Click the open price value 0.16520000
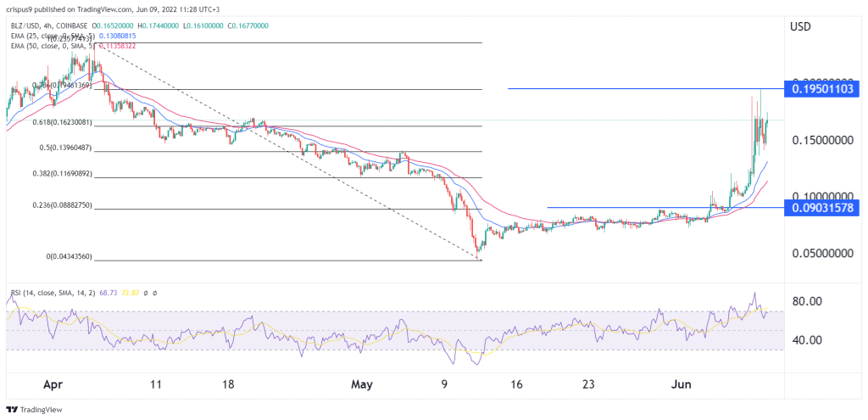868x420 pixels. tap(115, 25)
